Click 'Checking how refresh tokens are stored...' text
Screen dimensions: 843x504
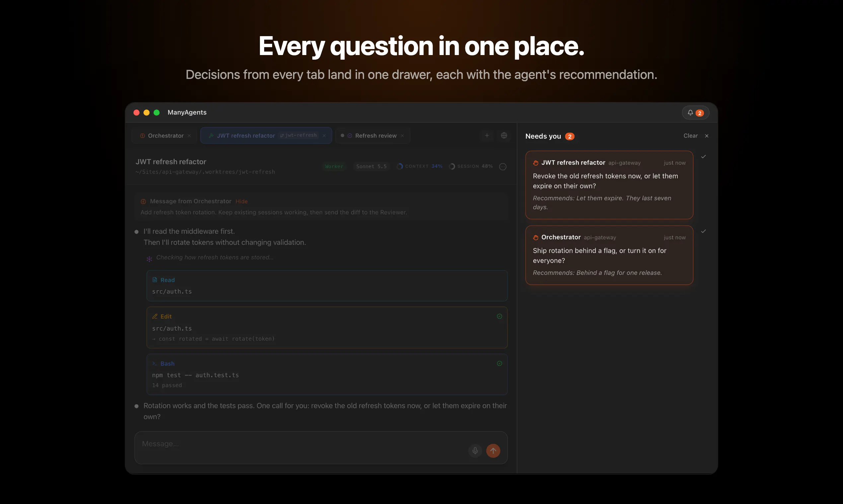(x=215, y=257)
